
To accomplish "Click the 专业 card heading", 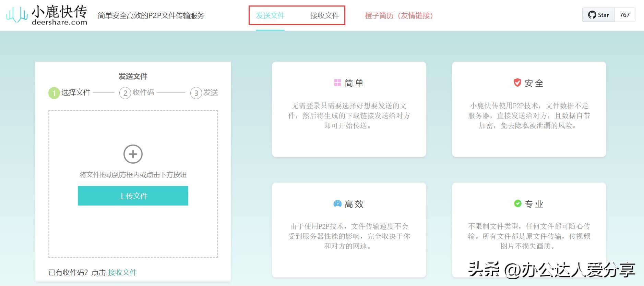I will tap(534, 204).
